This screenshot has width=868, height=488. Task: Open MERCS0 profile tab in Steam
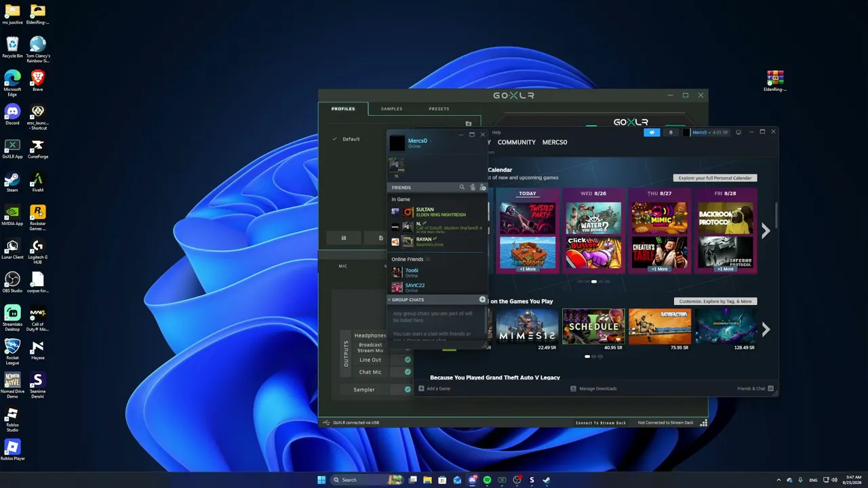click(x=554, y=142)
